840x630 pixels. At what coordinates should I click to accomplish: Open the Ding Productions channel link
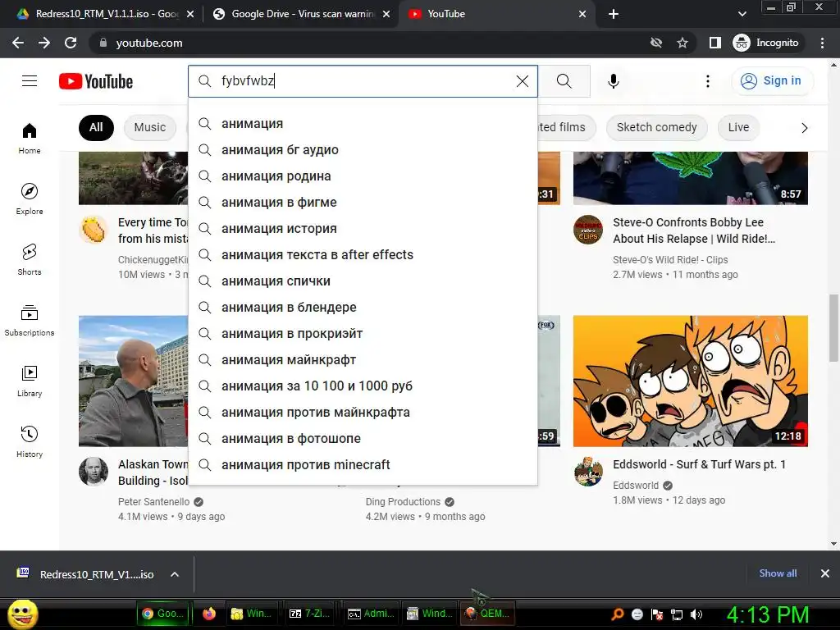click(x=403, y=502)
